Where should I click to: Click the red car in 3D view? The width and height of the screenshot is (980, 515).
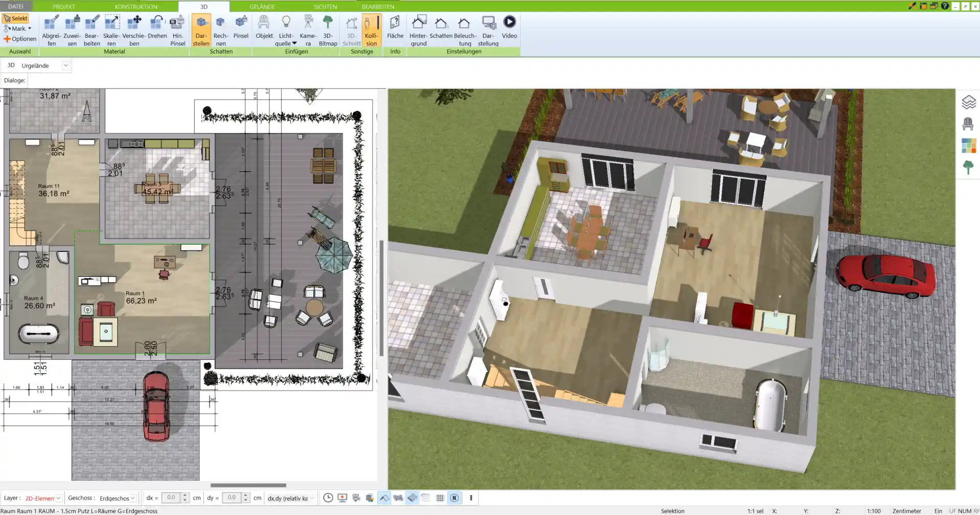885,276
